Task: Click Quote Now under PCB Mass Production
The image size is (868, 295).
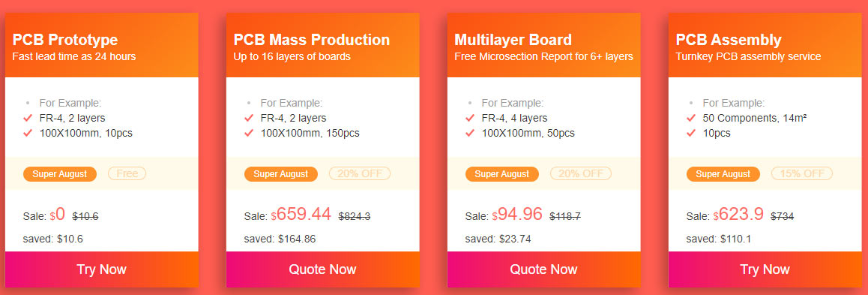Action: click(x=323, y=269)
